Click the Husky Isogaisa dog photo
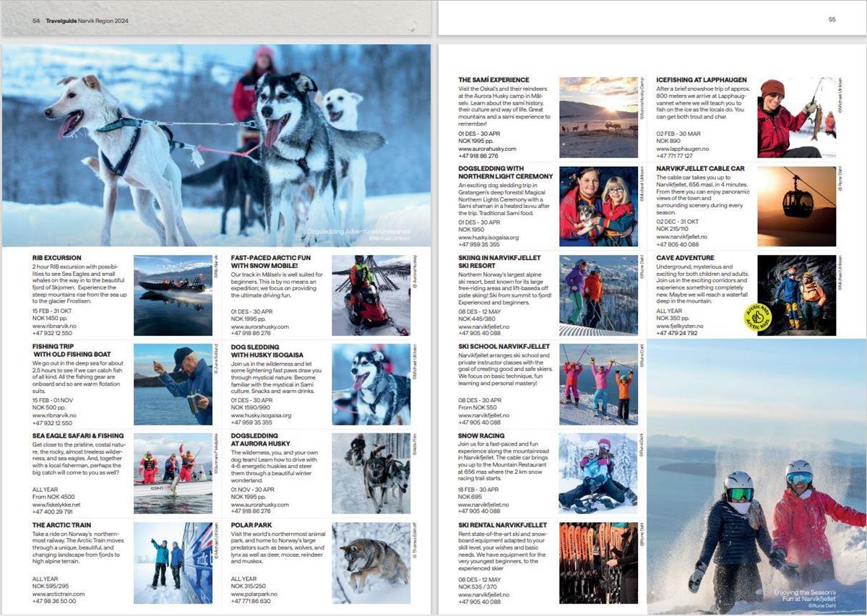This screenshot has height=616, width=867. click(x=371, y=384)
